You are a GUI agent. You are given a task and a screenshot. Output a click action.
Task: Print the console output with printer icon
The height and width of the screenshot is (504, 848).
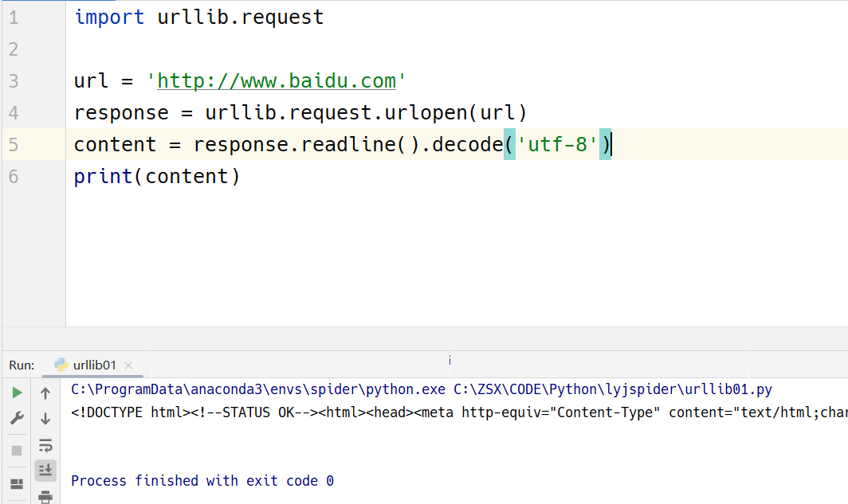(45, 497)
